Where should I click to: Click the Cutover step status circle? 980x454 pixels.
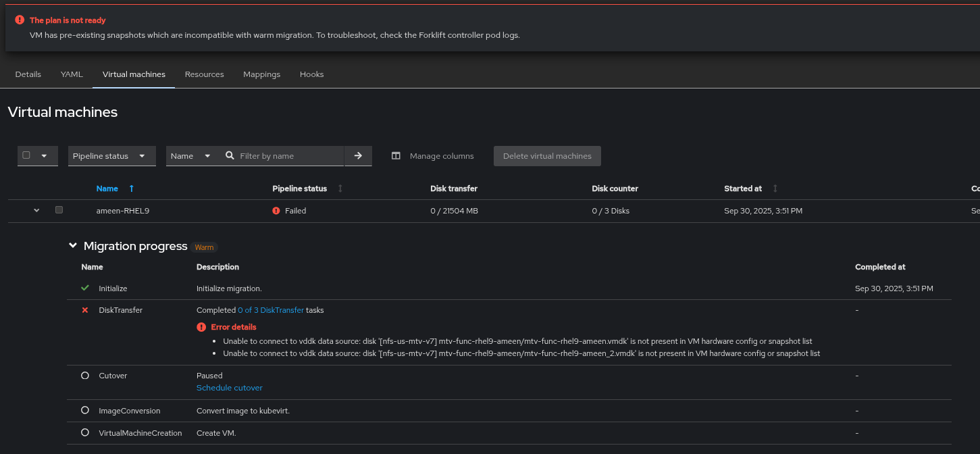85,376
